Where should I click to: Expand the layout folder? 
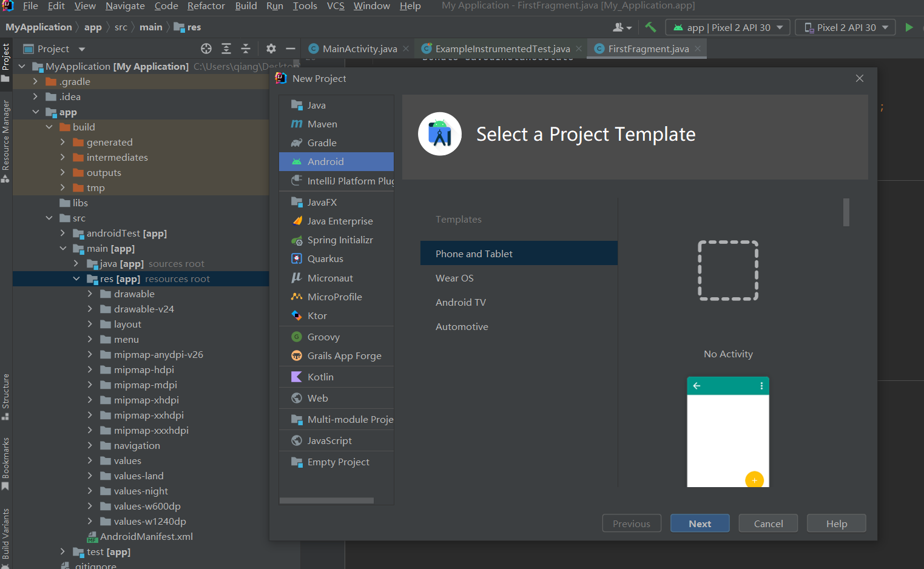tap(90, 324)
